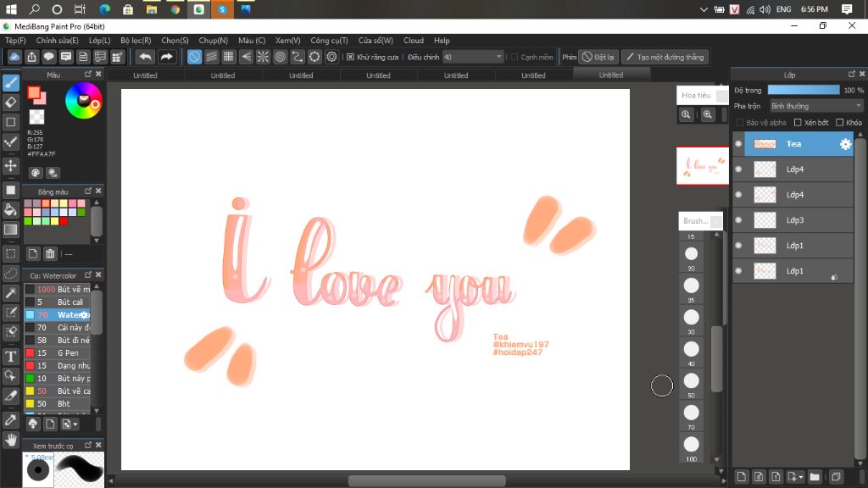Enable crisscross grid snap

point(229,57)
